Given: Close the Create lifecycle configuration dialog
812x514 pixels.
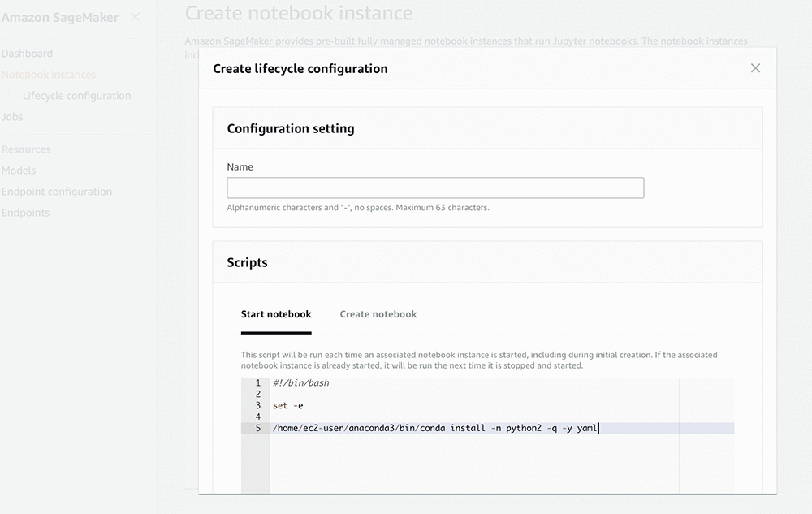Looking at the screenshot, I should [x=755, y=68].
